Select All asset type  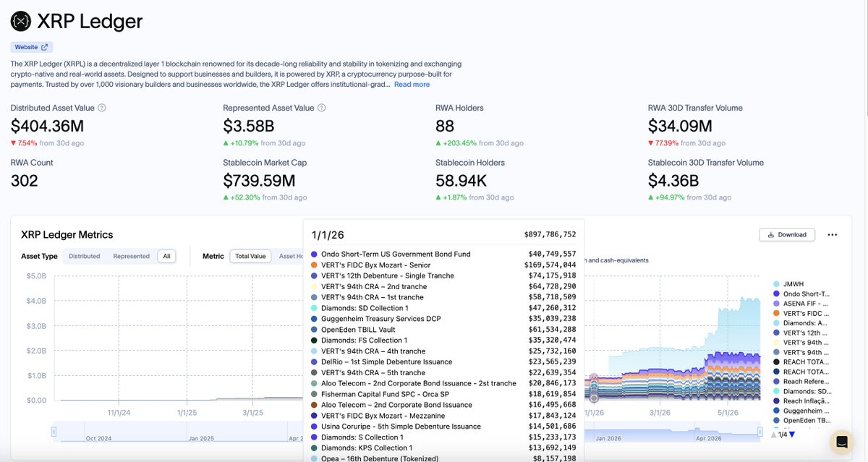click(x=166, y=256)
